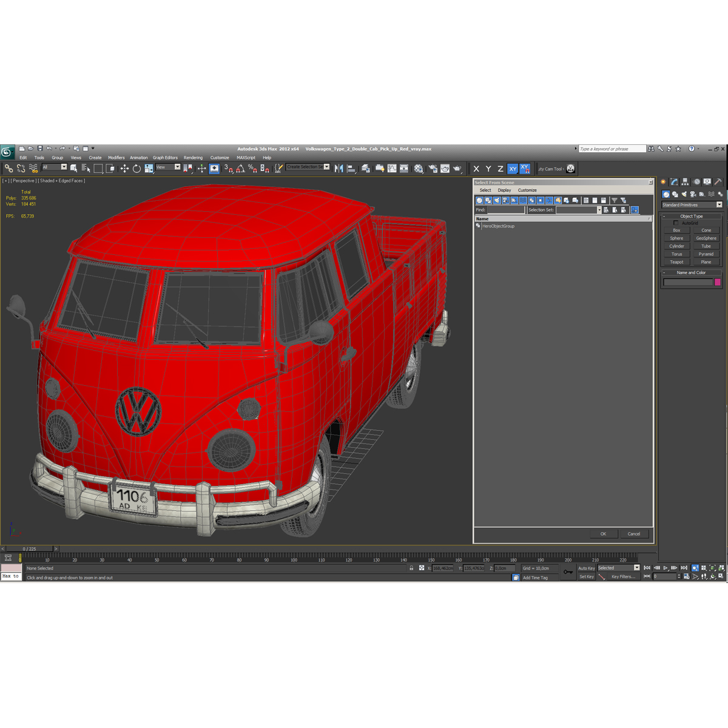Select Shapes category in Create panel
Image resolution: width=728 pixels, height=728 pixels.
(675, 194)
